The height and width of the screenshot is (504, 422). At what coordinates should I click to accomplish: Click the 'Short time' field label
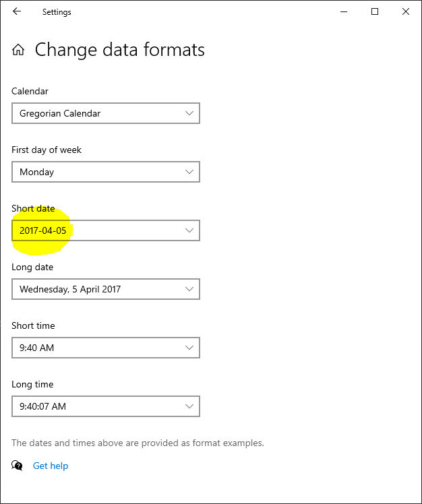[x=33, y=325]
